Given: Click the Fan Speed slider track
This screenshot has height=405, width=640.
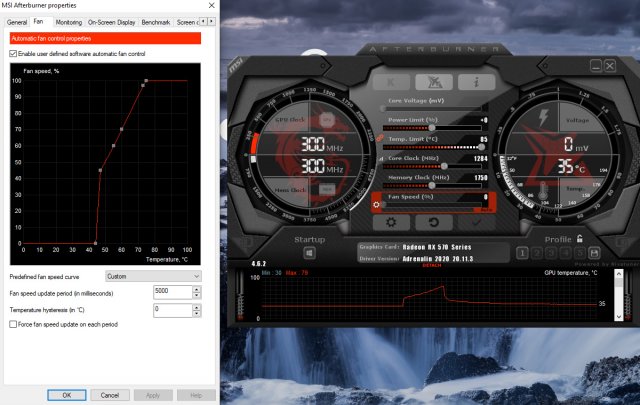Looking at the screenshot, I should pyautogui.click(x=433, y=205).
